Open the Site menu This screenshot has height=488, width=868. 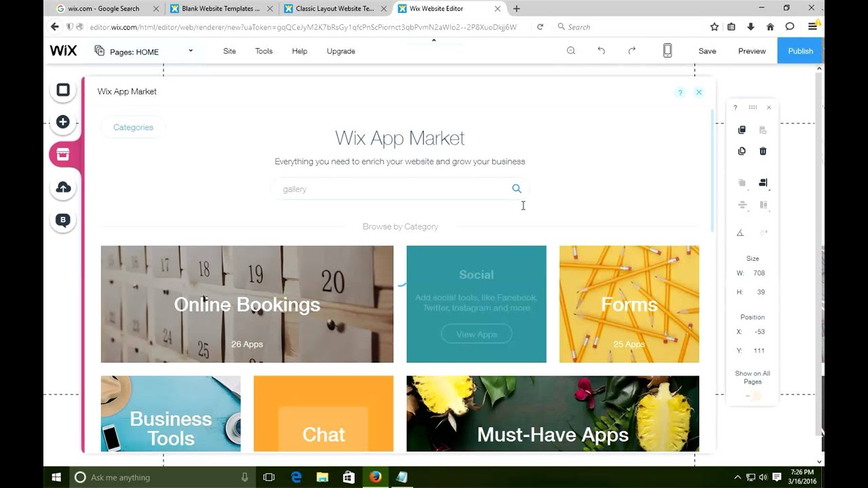[x=230, y=52]
